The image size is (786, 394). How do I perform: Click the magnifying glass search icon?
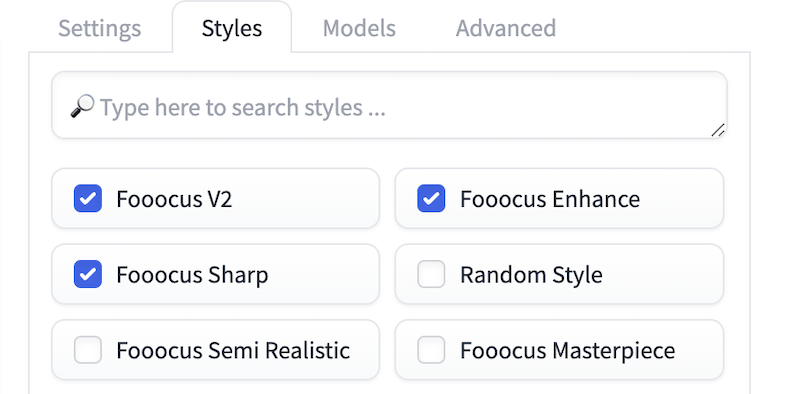pyautogui.click(x=82, y=106)
